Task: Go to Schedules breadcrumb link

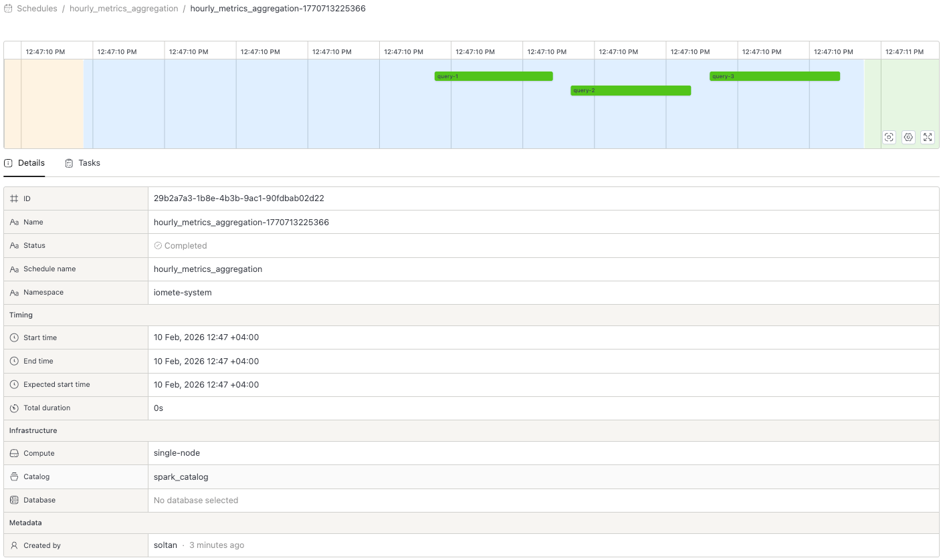Action: click(x=37, y=9)
